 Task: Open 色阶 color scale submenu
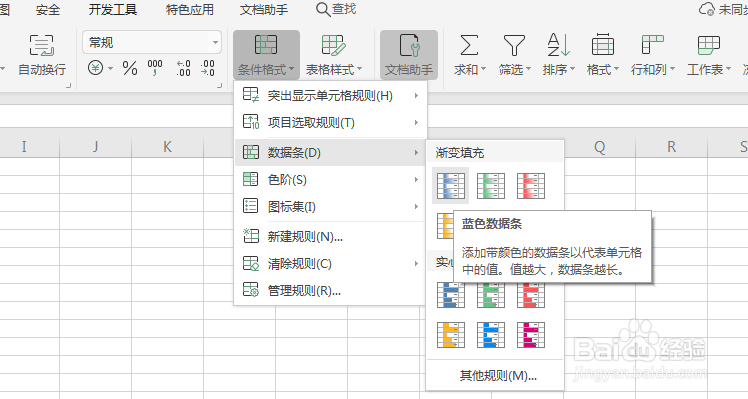[x=330, y=179]
